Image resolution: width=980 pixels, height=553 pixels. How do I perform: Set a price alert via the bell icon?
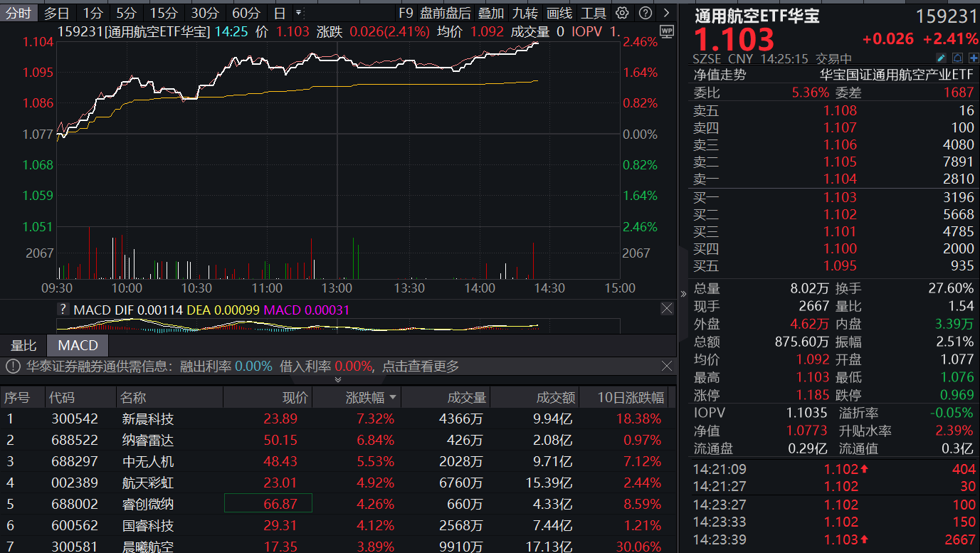[958, 58]
